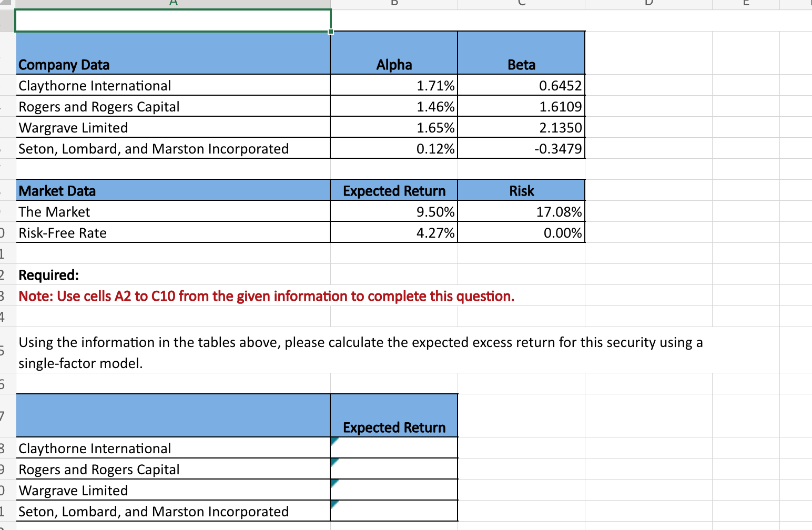Click the column B header to select column
The image size is (812, 530).
[393, 3]
